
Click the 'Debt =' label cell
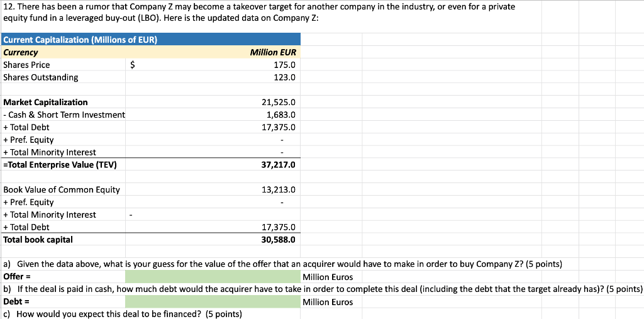point(16,302)
